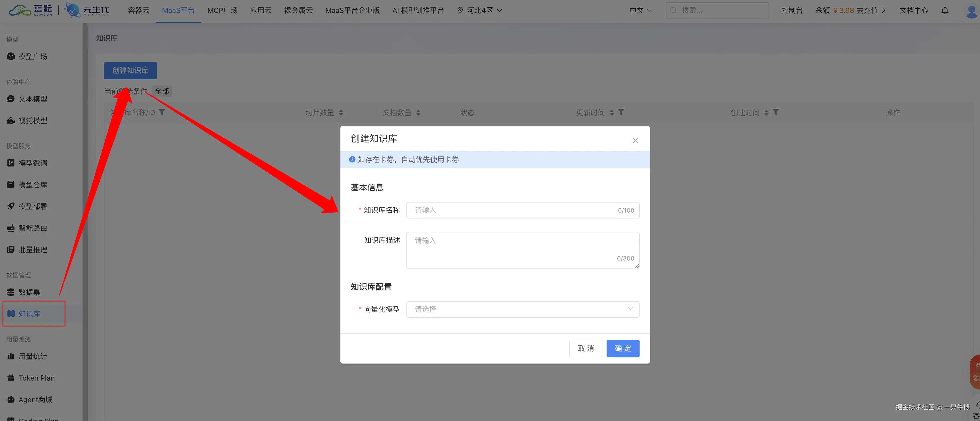Go to 应用云 tab

click(260, 11)
